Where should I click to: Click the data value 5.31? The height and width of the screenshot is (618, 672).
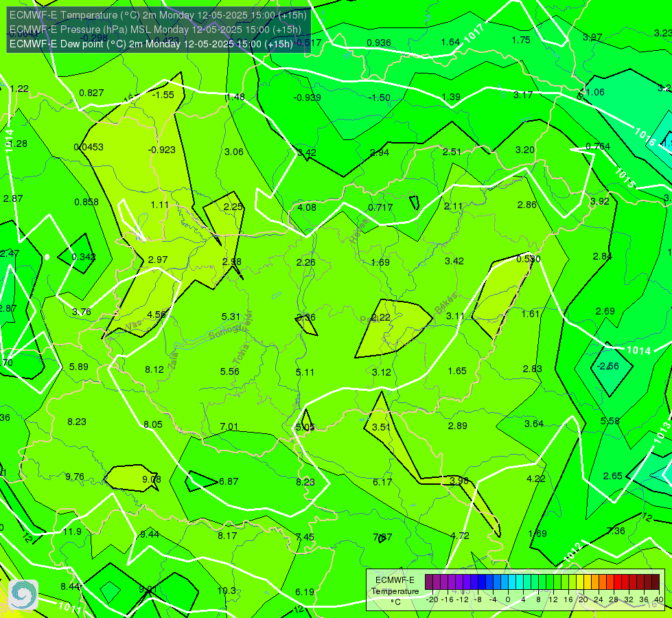(231, 317)
